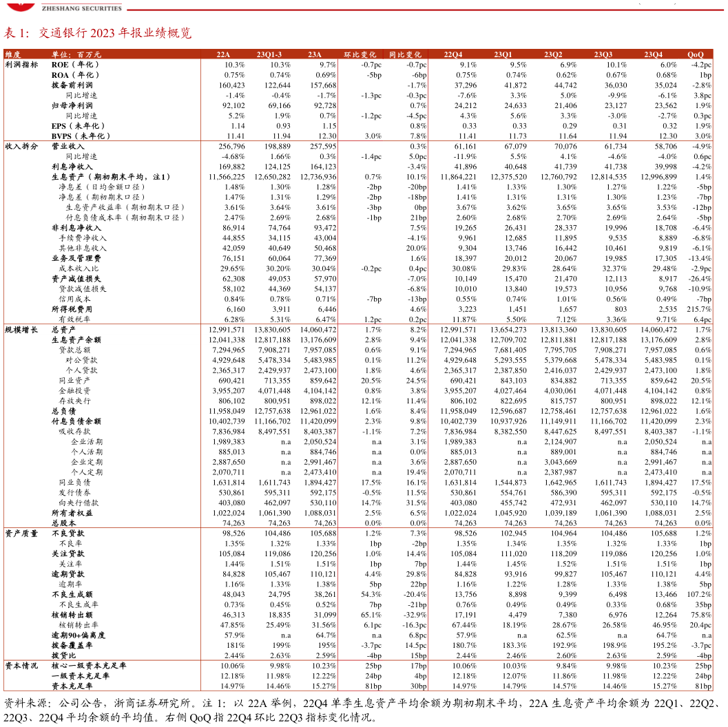The width and height of the screenshot is (728, 727).
Task: Select the 信用成本 row label
Action: 74,299
